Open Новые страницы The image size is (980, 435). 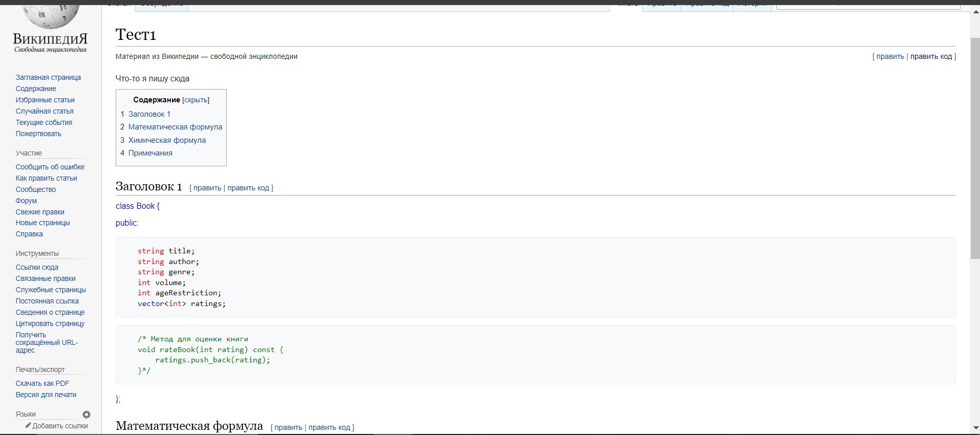coord(43,223)
